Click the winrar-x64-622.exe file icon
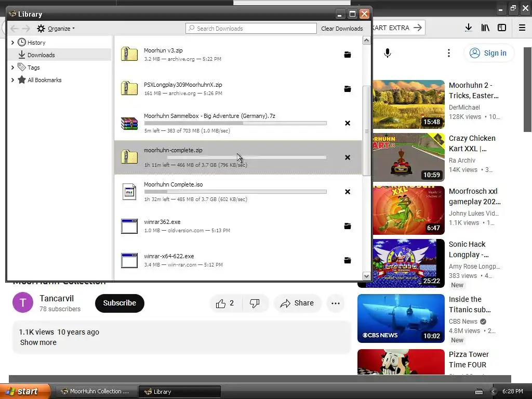 click(129, 261)
